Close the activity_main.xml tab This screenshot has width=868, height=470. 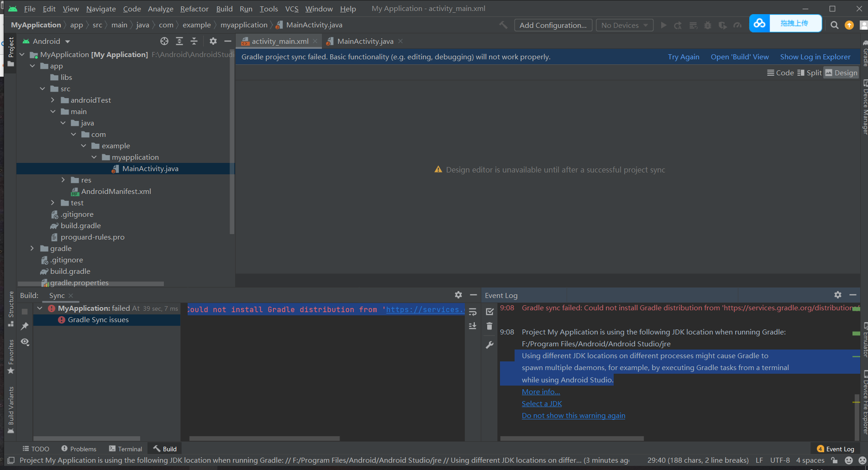315,41
